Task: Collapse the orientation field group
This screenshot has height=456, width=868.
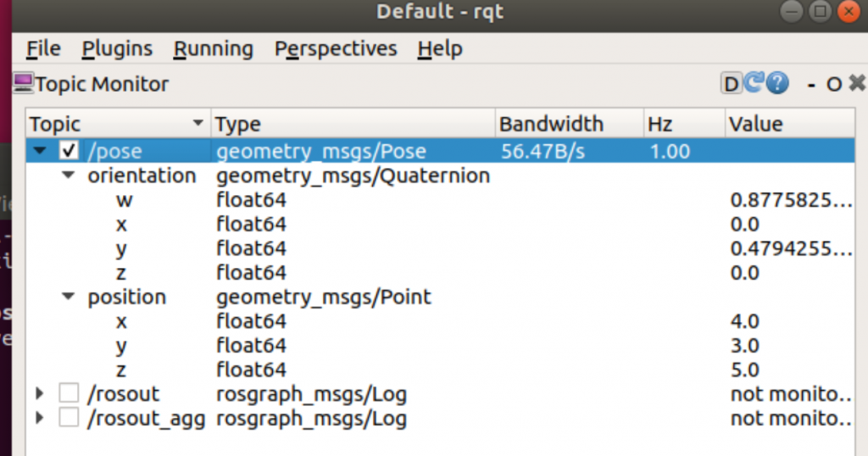Action: click(x=70, y=176)
